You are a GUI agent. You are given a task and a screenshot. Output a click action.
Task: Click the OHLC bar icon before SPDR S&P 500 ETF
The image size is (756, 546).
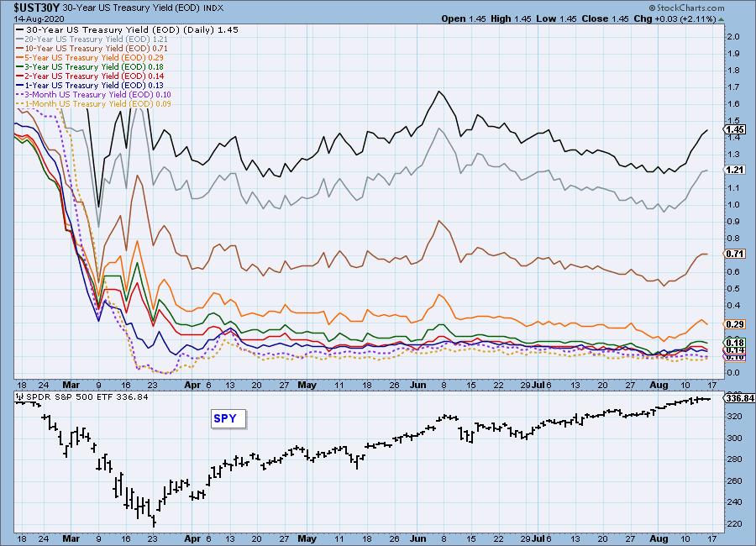click(20, 397)
